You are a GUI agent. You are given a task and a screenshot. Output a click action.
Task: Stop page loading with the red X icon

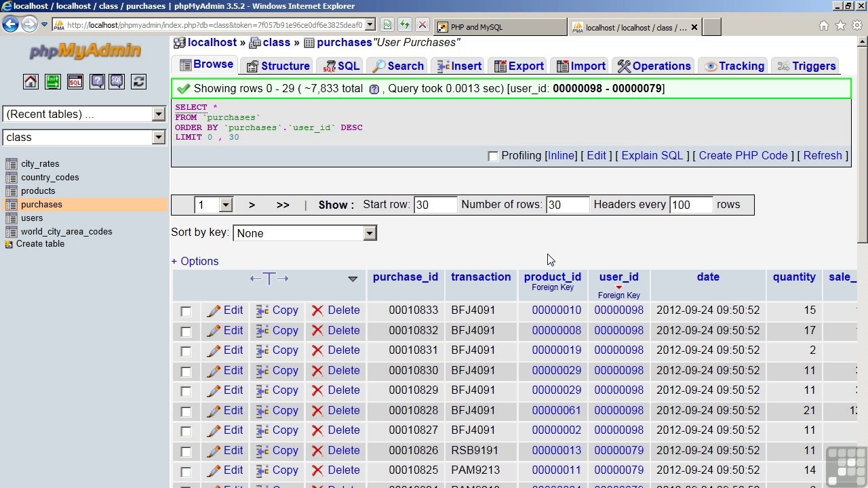click(x=422, y=25)
